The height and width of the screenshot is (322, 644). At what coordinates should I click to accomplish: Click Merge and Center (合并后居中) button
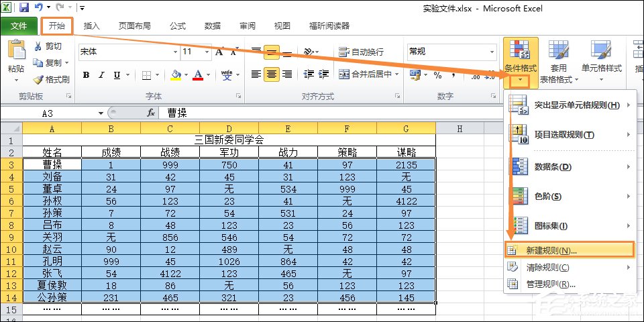pos(366,75)
